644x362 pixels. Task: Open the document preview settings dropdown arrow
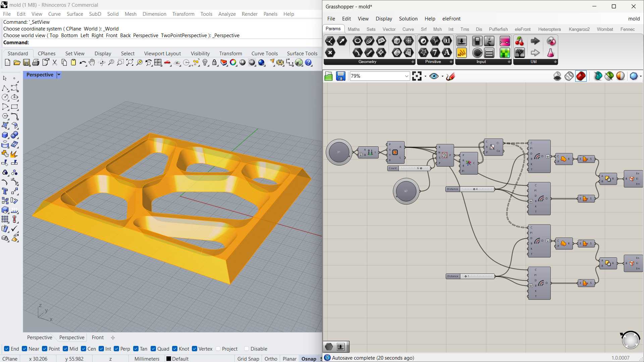[641, 76]
